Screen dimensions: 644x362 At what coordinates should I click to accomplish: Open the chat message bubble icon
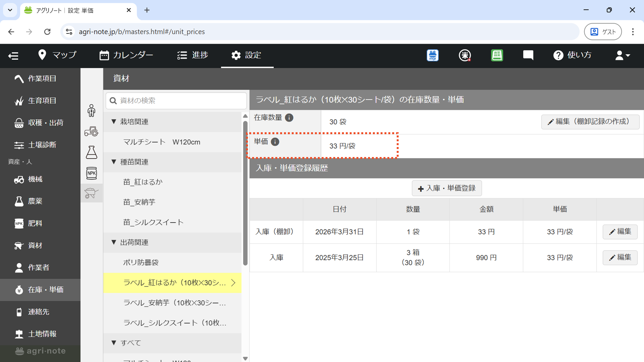(528, 55)
